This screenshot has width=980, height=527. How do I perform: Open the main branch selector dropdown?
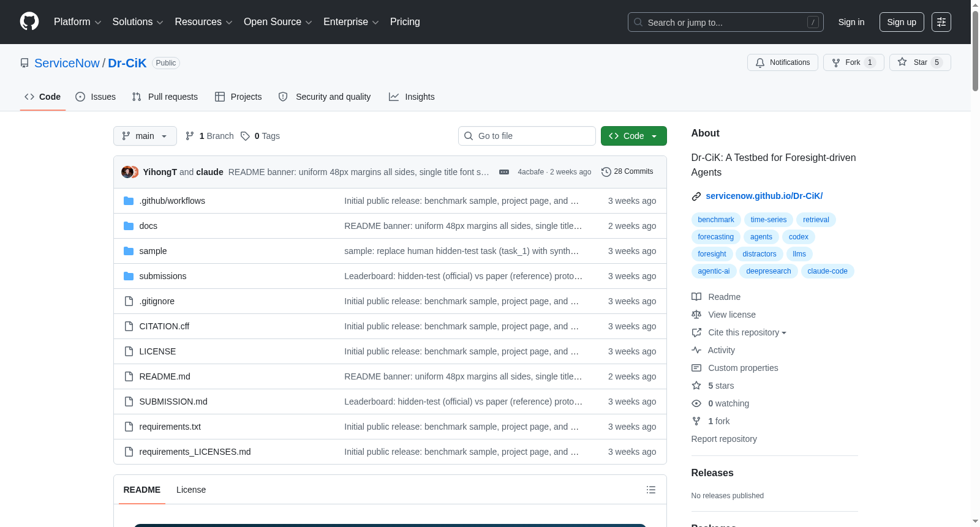tap(145, 136)
